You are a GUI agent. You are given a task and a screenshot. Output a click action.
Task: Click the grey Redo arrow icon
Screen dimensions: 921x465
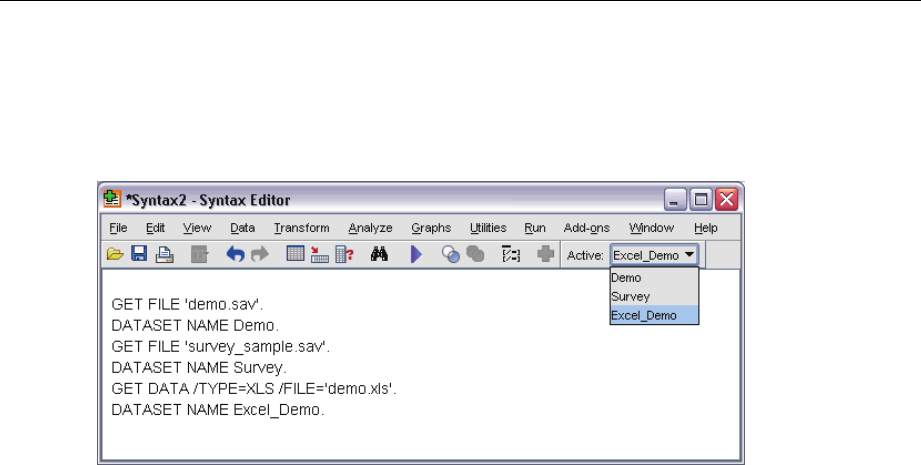pyautogui.click(x=260, y=254)
